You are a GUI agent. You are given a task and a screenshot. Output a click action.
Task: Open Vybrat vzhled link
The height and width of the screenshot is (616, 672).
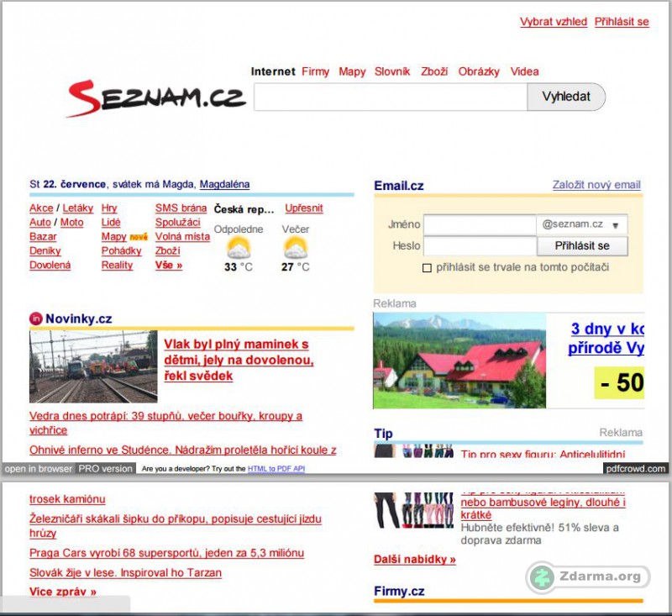pos(554,22)
